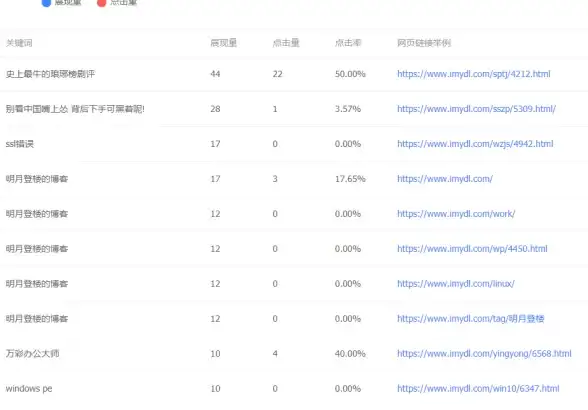588x410 pixels.
Task: Select 明月登楼的博客 in the homepage link row
Action: pyautogui.click(x=37, y=179)
